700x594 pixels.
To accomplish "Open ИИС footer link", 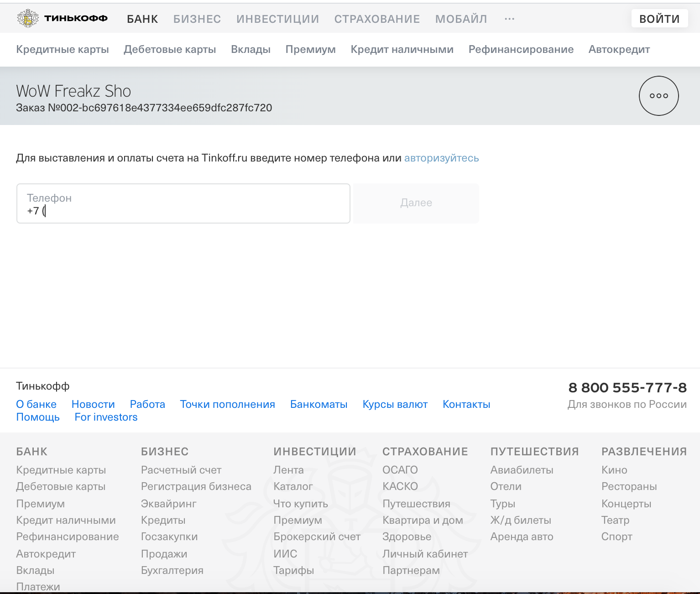I will (x=285, y=554).
